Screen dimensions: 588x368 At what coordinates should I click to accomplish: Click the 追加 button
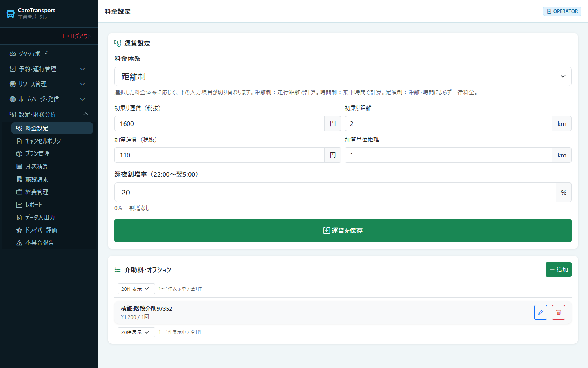coord(559,269)
